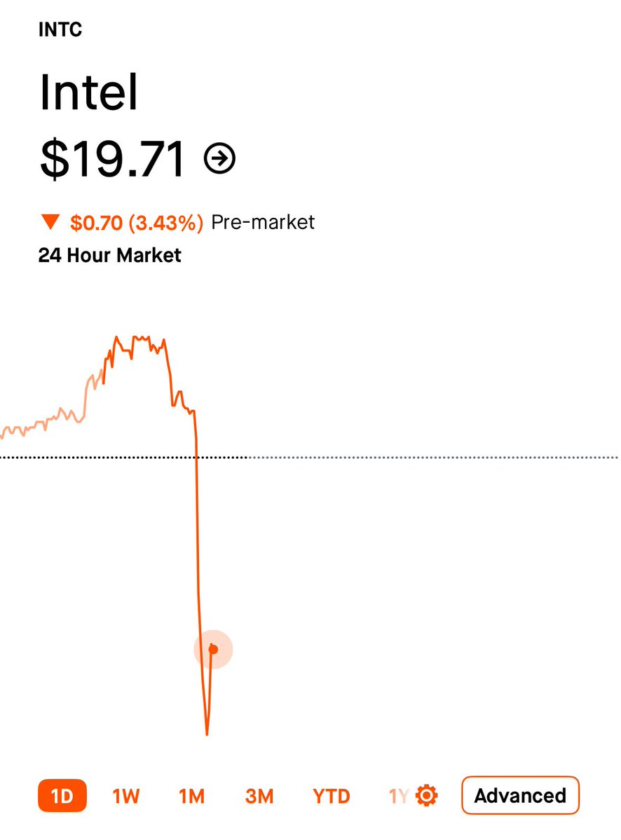
Task: Tap the INTC ticker symbol
Action: pos(60,29)
